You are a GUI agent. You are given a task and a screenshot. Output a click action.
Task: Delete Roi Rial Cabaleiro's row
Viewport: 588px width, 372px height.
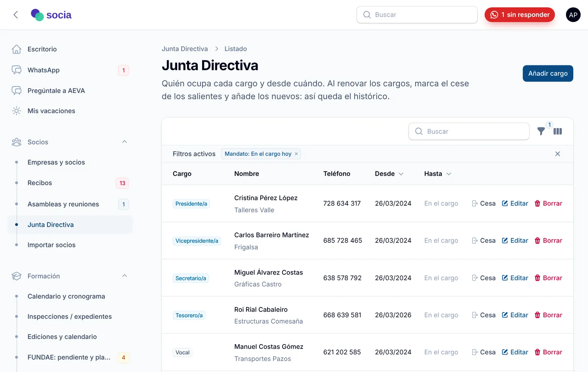click(548, 315)
